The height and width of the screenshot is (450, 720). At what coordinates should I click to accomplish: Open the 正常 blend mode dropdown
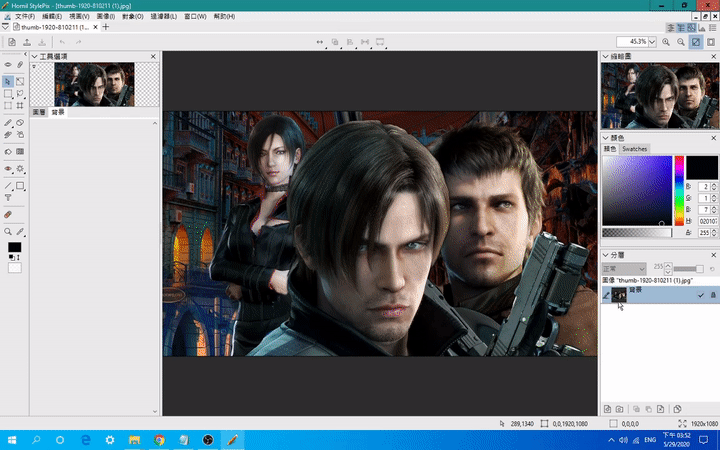(x=624, y=269)
